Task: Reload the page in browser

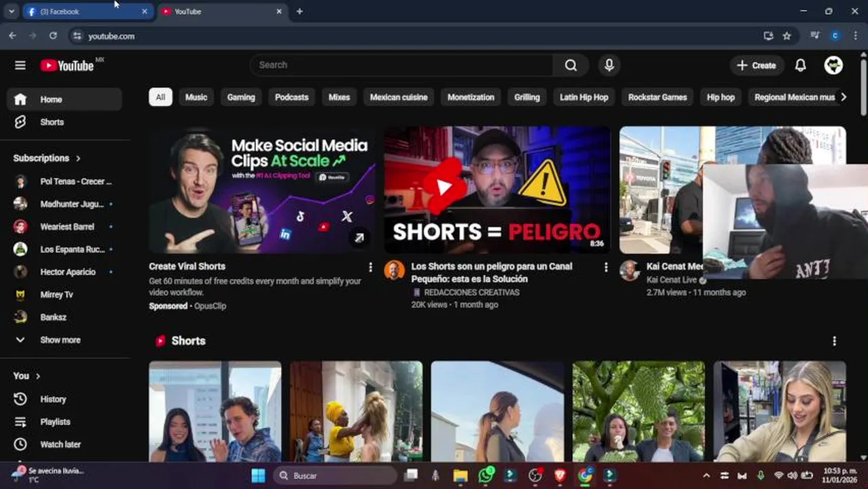Action: coord(53,36)
